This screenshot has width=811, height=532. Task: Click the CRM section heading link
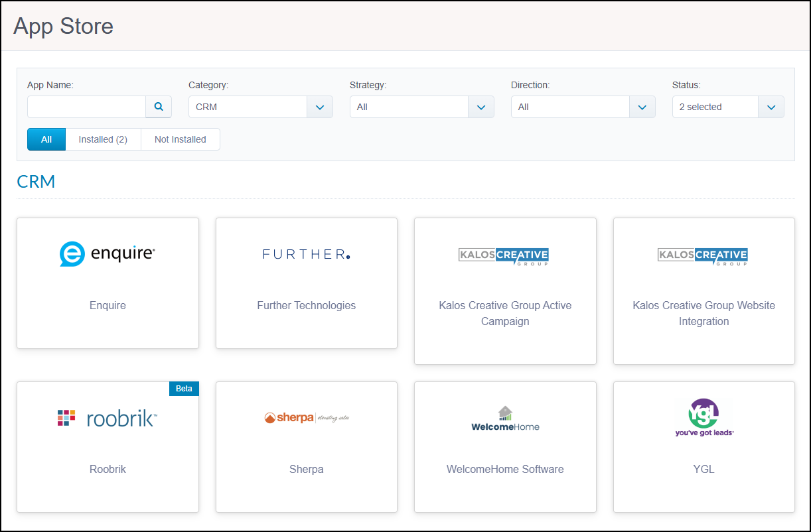[x=36, y=181]
